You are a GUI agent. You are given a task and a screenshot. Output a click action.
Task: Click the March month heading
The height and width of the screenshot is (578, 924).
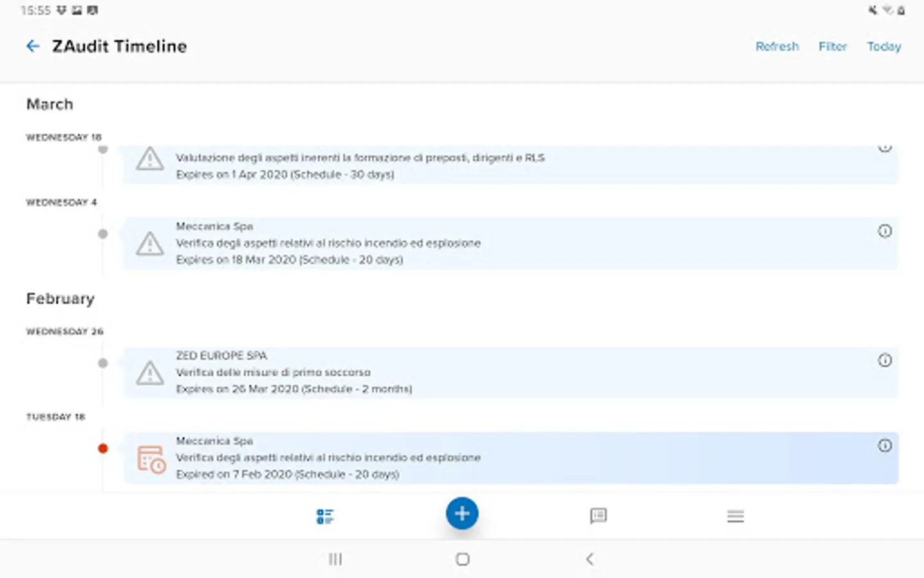pos(49,104)
